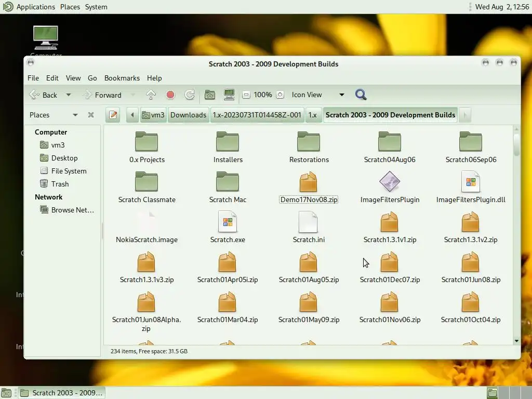532x399 pixels.
Task: Select the Scratch06Sep06 folder
Action: pos(471,147)
